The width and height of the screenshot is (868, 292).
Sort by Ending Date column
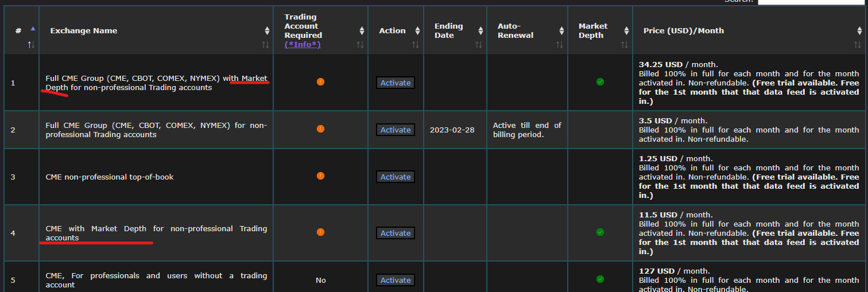coord(455,30)
